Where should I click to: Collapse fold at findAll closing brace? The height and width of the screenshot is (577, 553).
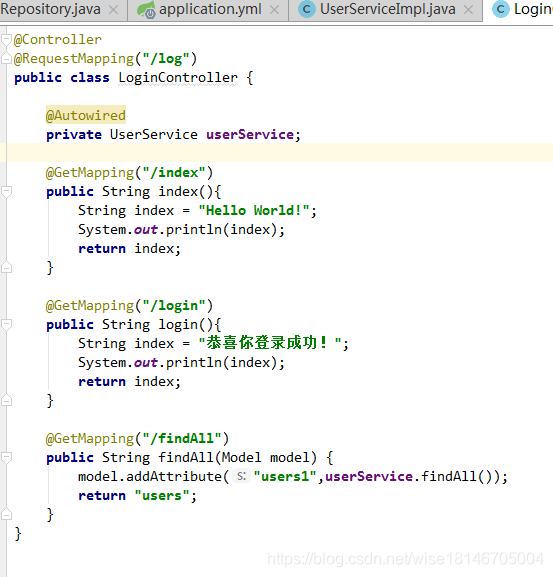[6, 514]
